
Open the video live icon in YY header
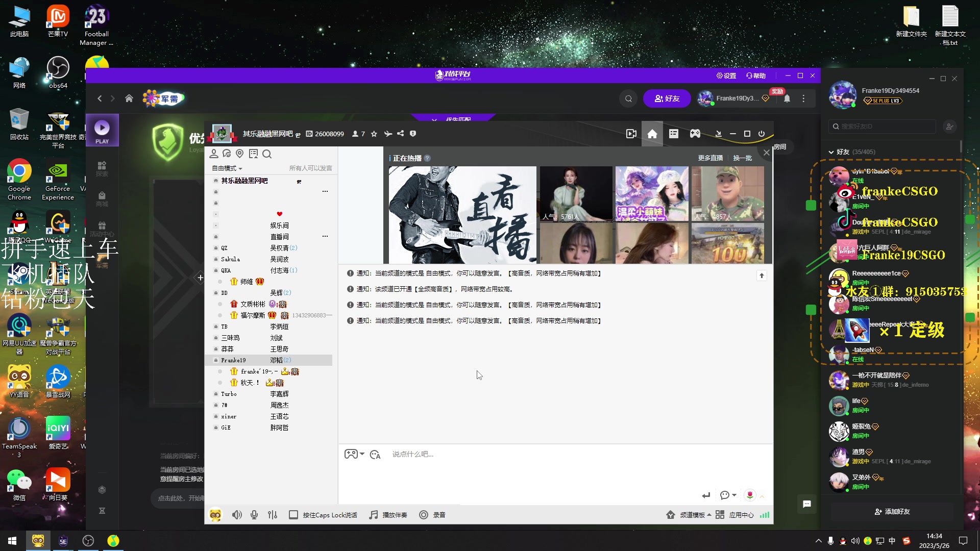(x=631, y=134)
